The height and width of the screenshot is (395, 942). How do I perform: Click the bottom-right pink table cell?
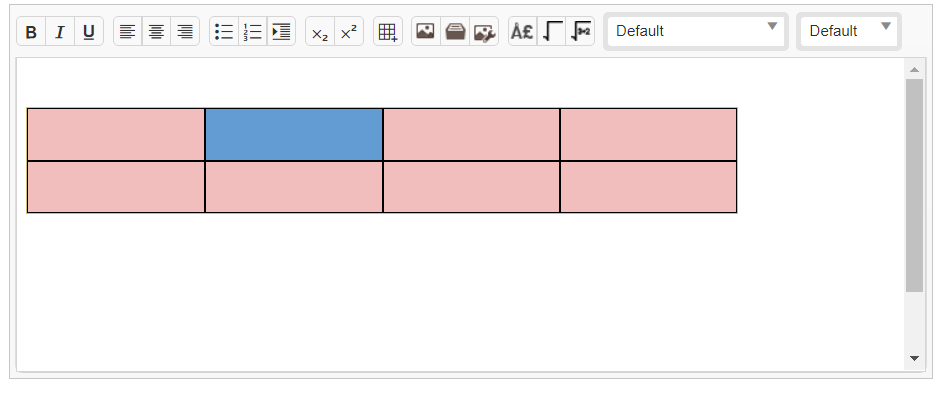(648, 187)
